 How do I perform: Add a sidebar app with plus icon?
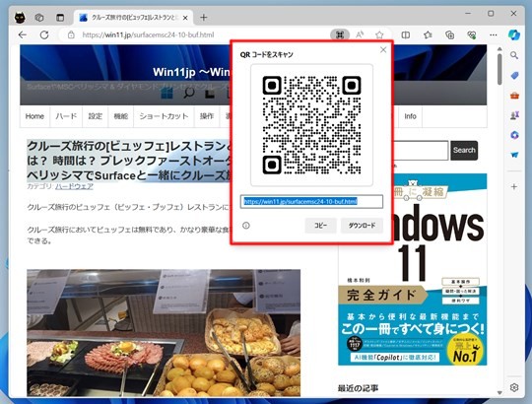click(x=514, y=186)
